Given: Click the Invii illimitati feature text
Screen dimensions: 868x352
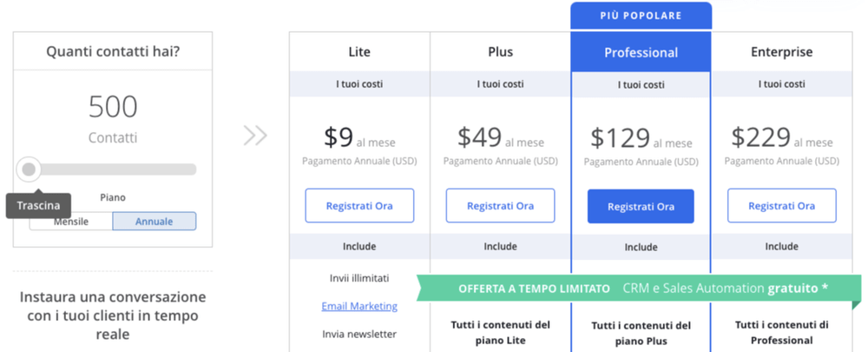Looking at the screenshot, I should 359,278.
